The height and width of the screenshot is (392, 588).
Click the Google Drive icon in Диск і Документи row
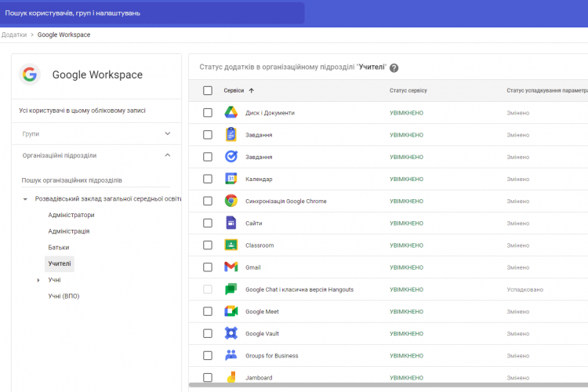pyautogui.click(x=231, y=112)
